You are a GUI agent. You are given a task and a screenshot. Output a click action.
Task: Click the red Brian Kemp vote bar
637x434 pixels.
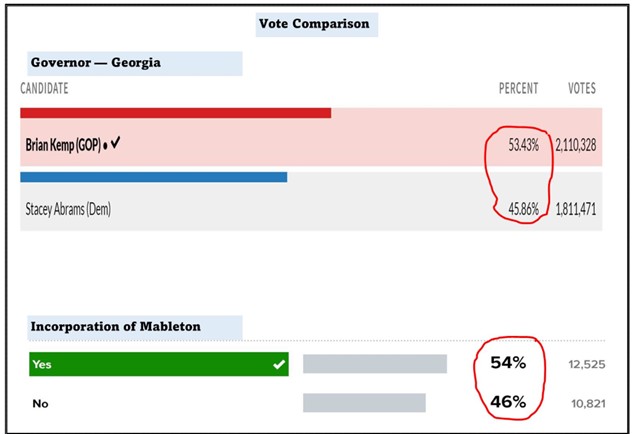(175, 113)
